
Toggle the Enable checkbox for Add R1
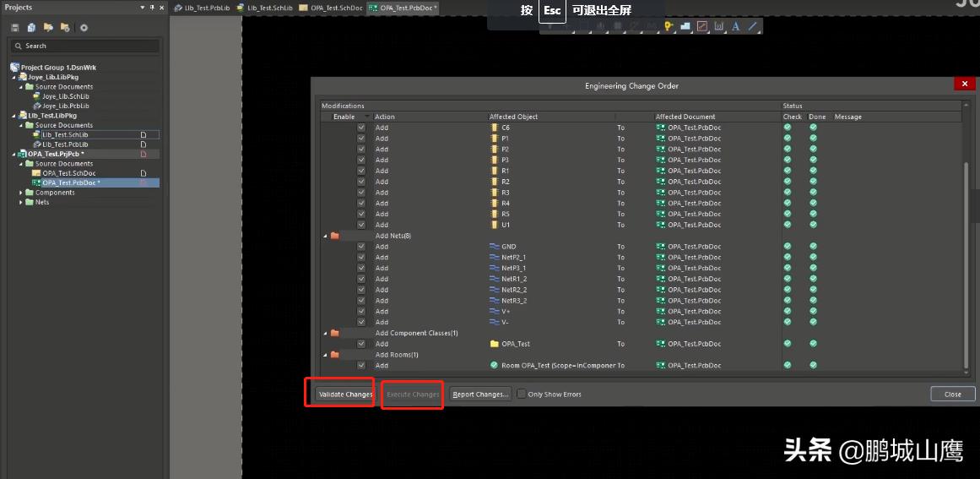(361, 171)
